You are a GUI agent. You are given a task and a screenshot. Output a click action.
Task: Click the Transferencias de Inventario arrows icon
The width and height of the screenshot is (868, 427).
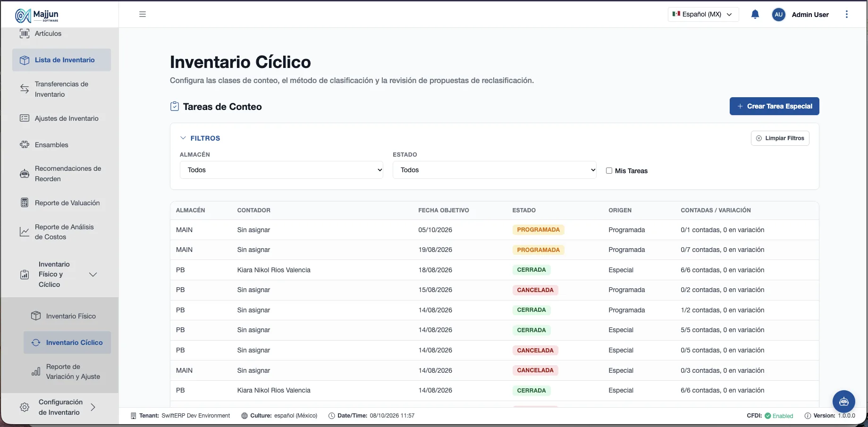[x=25, y=89]
